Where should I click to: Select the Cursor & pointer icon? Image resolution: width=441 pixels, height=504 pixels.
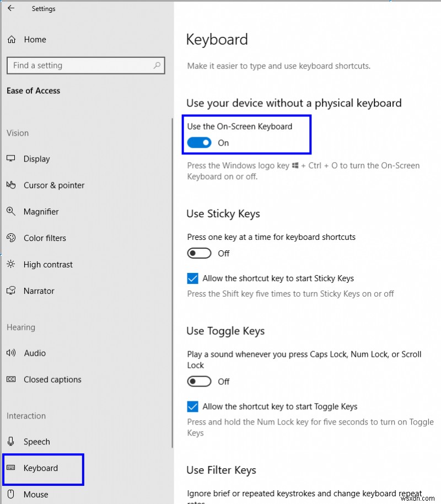(x=11, y=185)
